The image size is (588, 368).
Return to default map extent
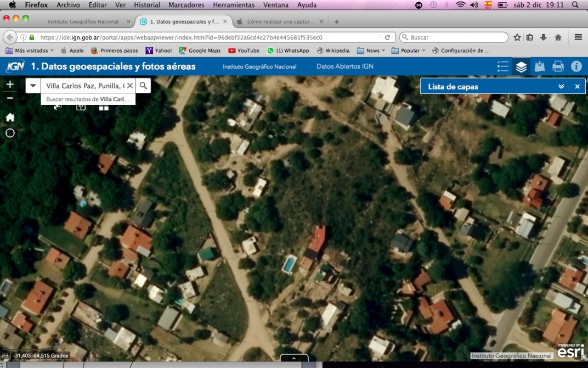click(10, 117)
